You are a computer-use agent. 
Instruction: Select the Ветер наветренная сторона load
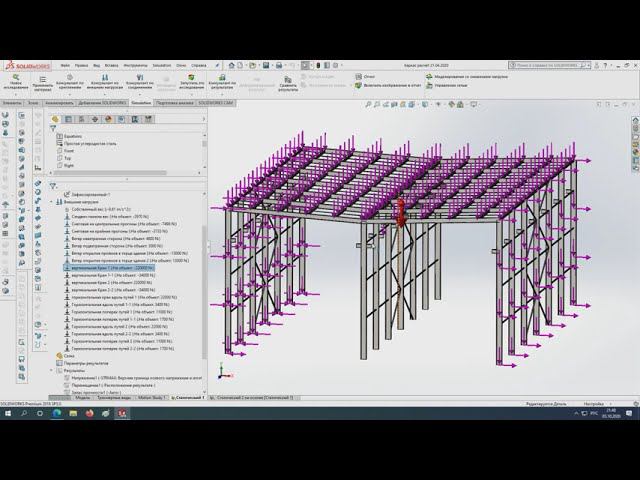point(112,239)
